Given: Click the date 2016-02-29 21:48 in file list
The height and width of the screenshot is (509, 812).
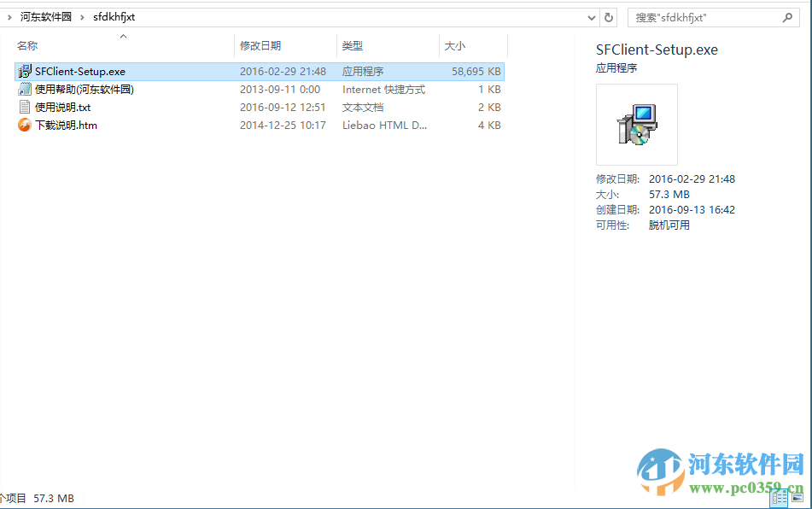Looking at the screenshot, I should pyautogui.click(x=283, y=72).
